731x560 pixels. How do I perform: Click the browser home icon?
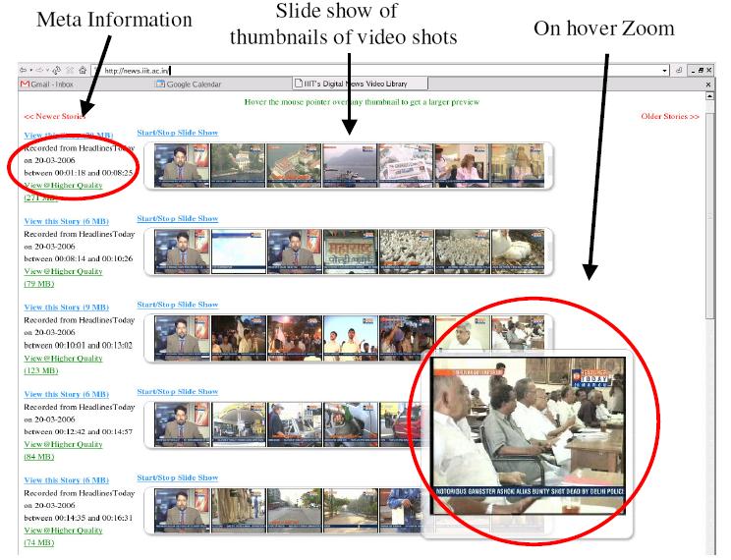84,71
